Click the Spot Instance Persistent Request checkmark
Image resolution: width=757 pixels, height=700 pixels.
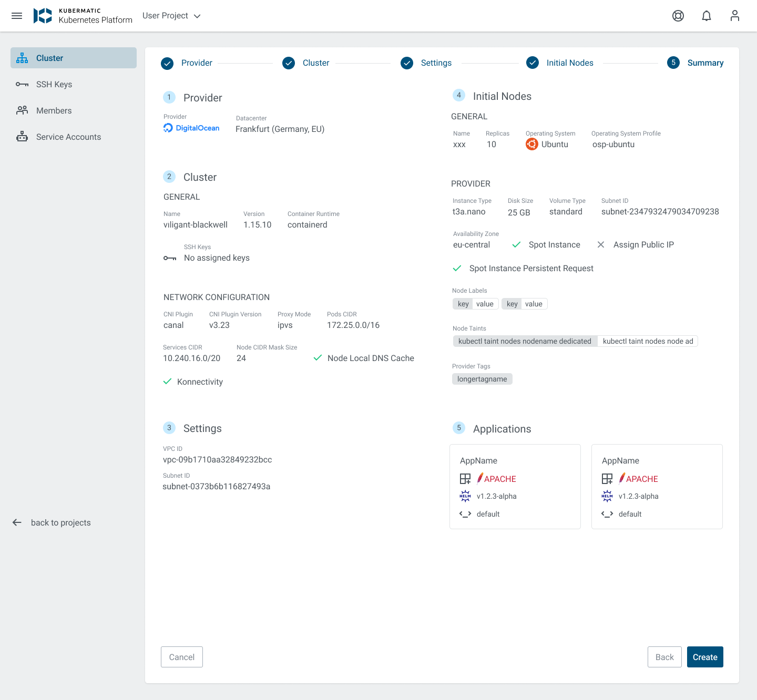click(457, 268)
